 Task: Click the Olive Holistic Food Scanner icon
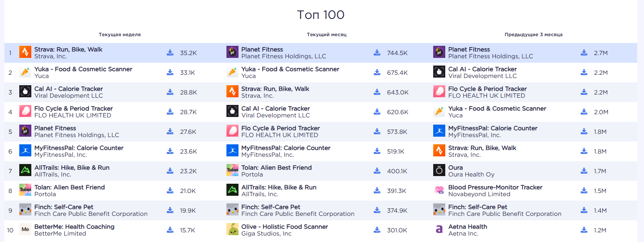(232, 230)
